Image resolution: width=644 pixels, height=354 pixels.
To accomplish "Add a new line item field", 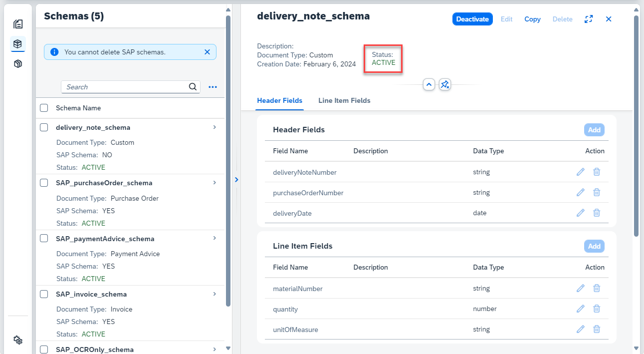I will tap(594, 246).
